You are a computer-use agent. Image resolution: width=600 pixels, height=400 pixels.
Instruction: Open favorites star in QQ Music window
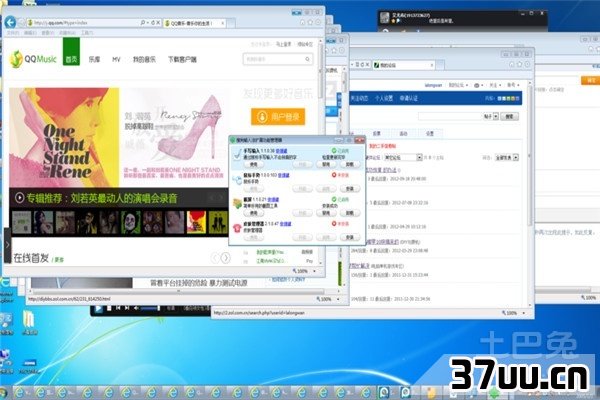(310, 23)
